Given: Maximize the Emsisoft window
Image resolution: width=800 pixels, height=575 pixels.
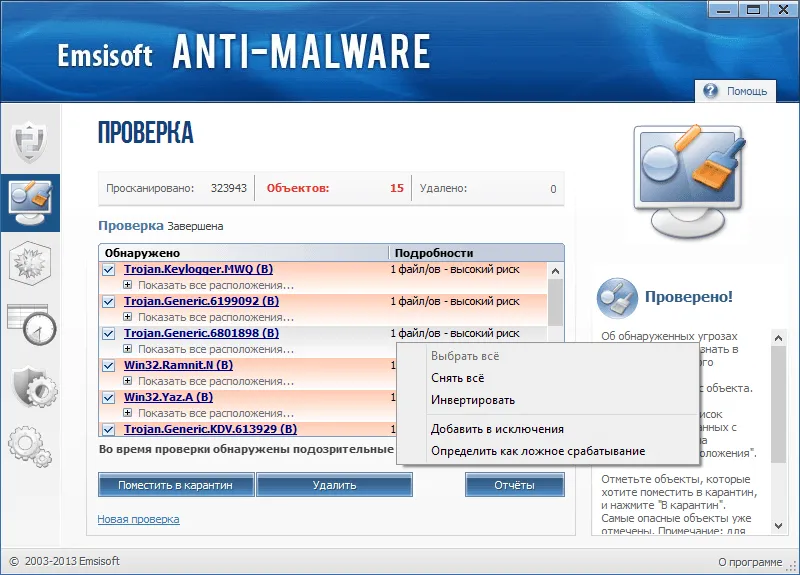Looking at the screenshot, I should coord(754,9).
